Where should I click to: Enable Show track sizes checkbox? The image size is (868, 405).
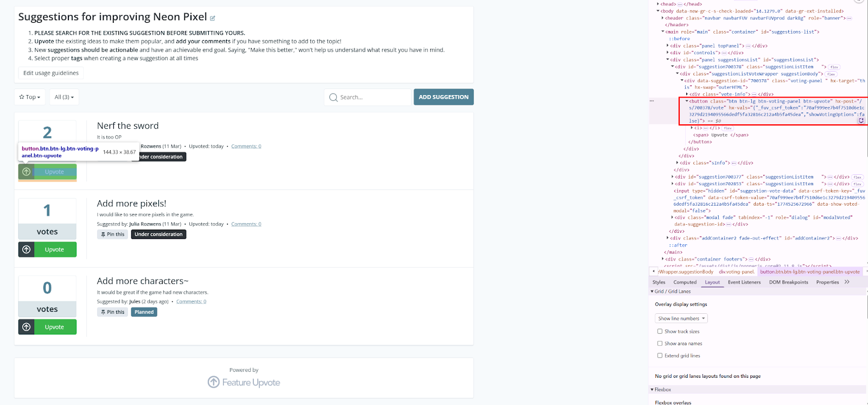(x=660, y=331)
